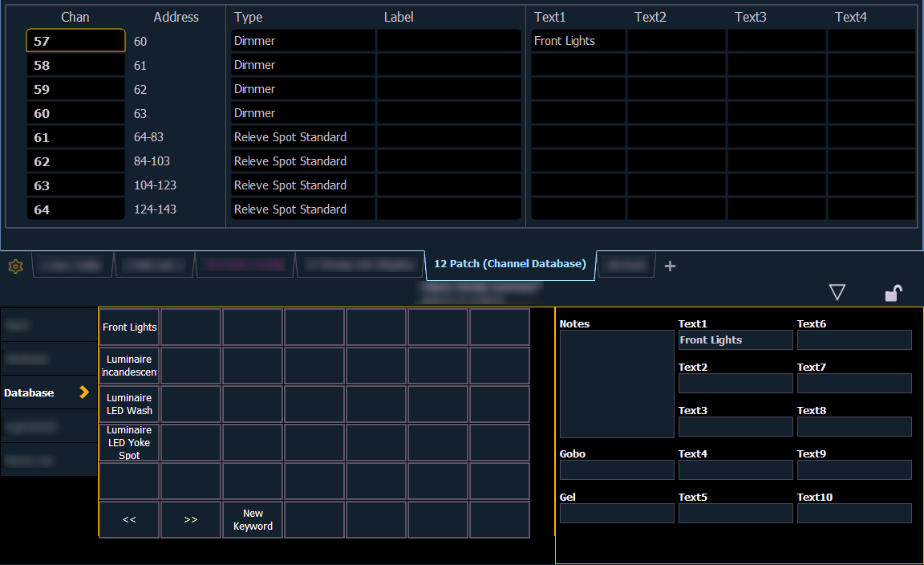Select the Luminaire LED Yoke Spot keyword
Viewport: 924px width, 565px height.
(130, 442)
